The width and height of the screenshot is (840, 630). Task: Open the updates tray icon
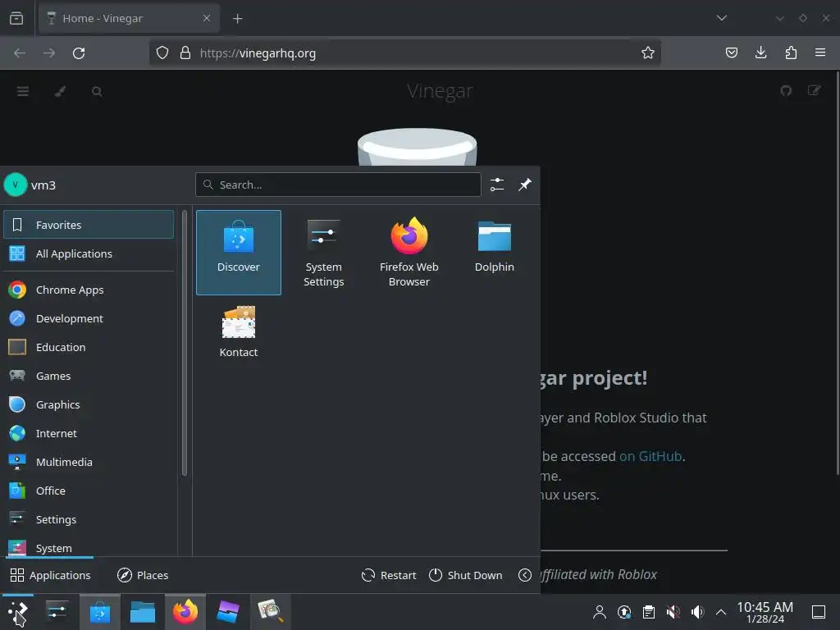(624, 612)
